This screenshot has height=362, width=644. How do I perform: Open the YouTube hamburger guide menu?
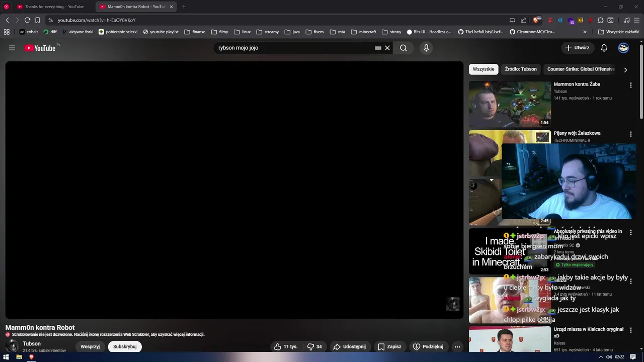click(x=12, y=48)
